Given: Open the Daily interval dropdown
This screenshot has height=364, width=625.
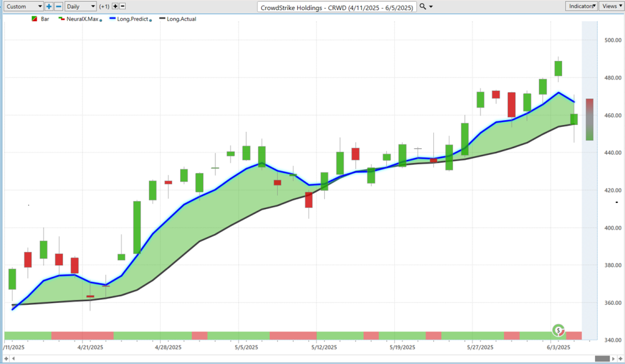Looking at the screenshot, I should (81, 6).
